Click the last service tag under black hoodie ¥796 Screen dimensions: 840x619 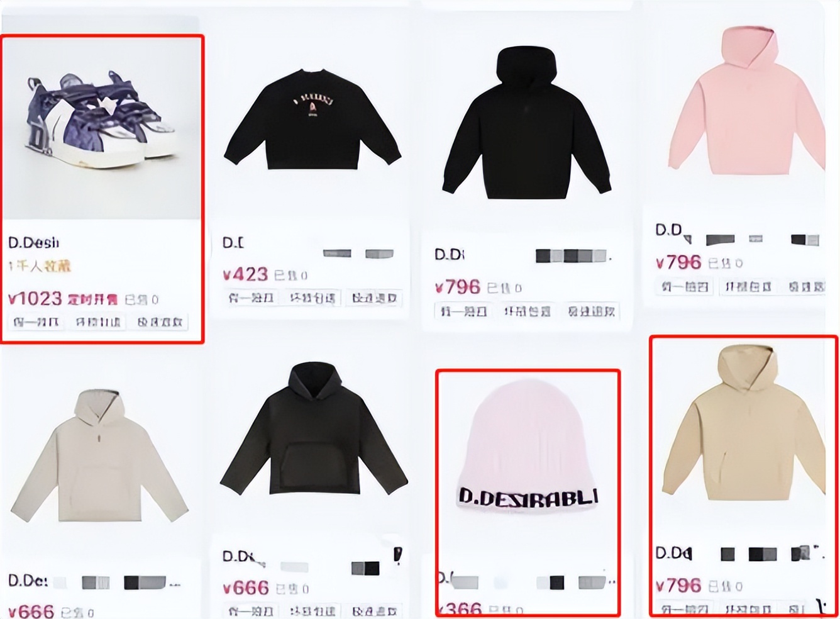click(591, 311)
